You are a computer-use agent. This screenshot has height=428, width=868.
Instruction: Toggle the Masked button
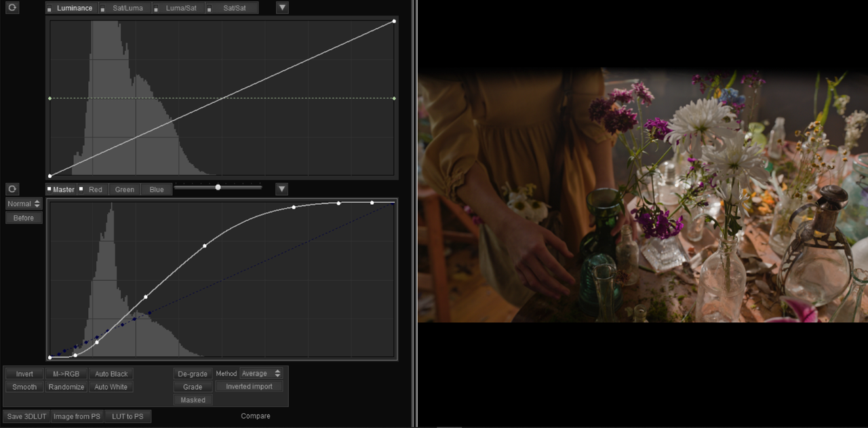coord(193,400)
